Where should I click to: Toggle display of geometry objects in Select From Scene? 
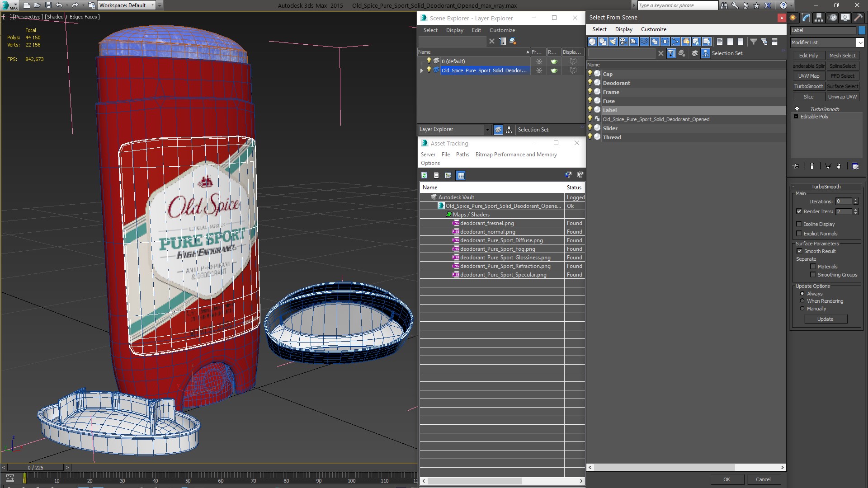point(592,42)
